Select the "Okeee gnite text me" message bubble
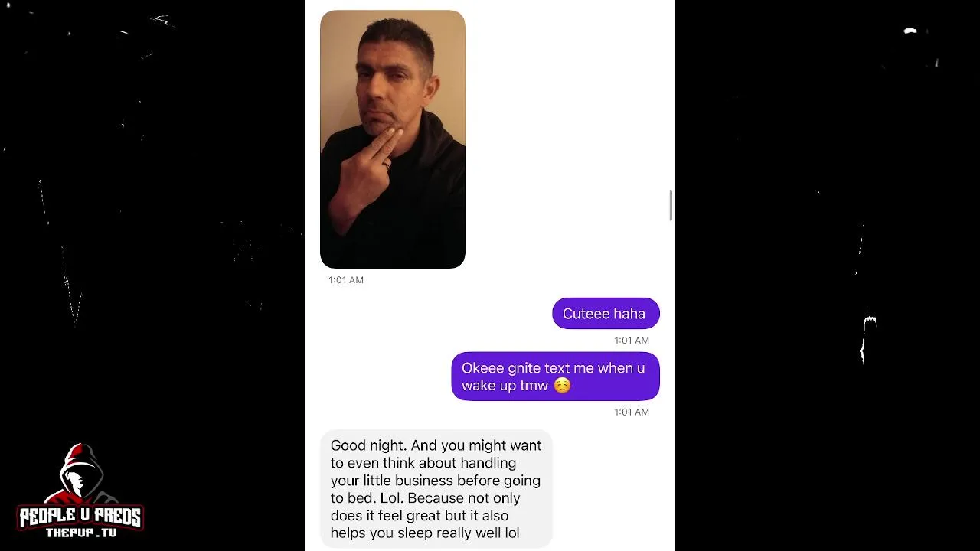This screenshot has width=980, height=551. tap(555, 377)
